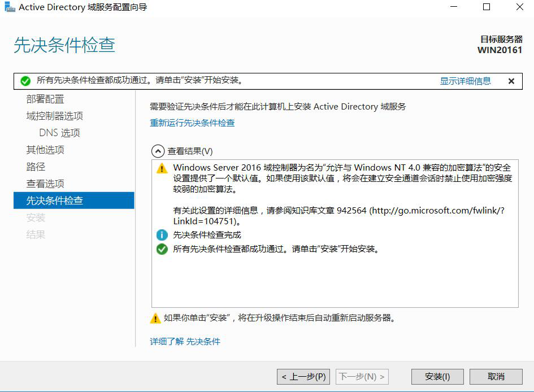
Task: Click 重新运行先决条件检查 link
Action: coord(192,123)
